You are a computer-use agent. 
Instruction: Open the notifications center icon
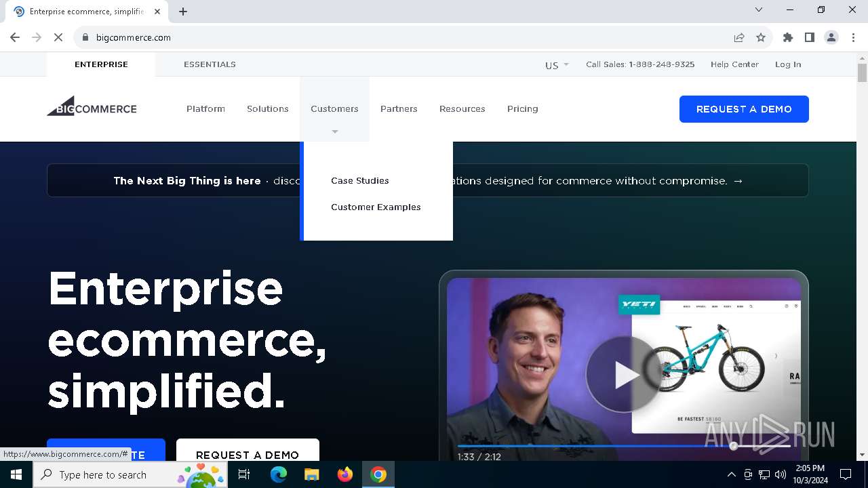[x=846, y=474]
